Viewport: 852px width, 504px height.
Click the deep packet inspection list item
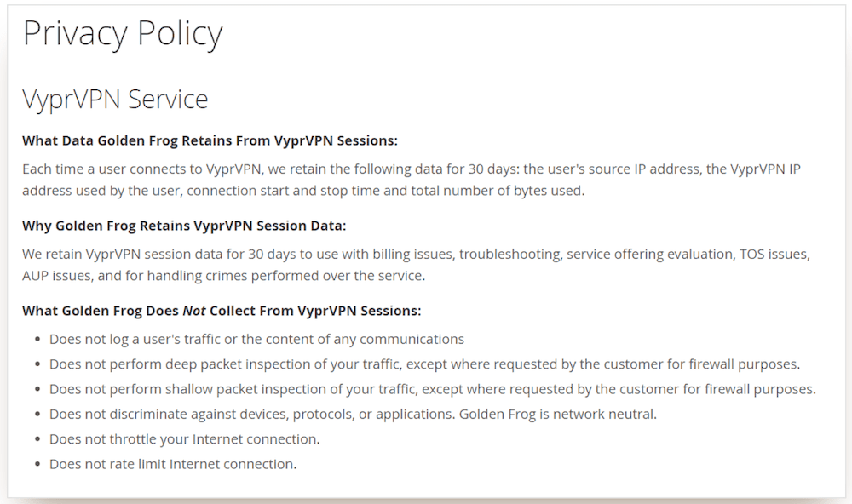(424, 364)
